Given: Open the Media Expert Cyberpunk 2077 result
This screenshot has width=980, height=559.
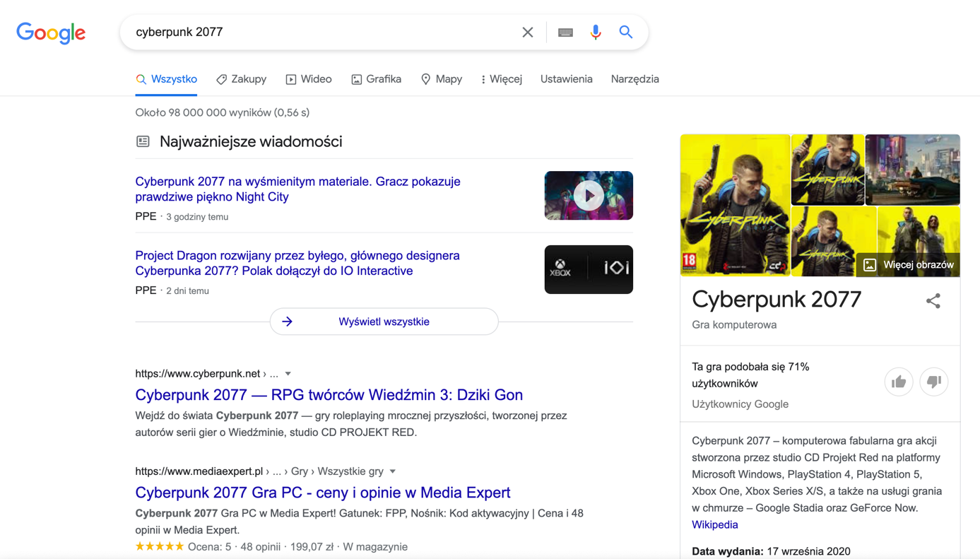Looking at the screenshot, I should coord(323,493).
